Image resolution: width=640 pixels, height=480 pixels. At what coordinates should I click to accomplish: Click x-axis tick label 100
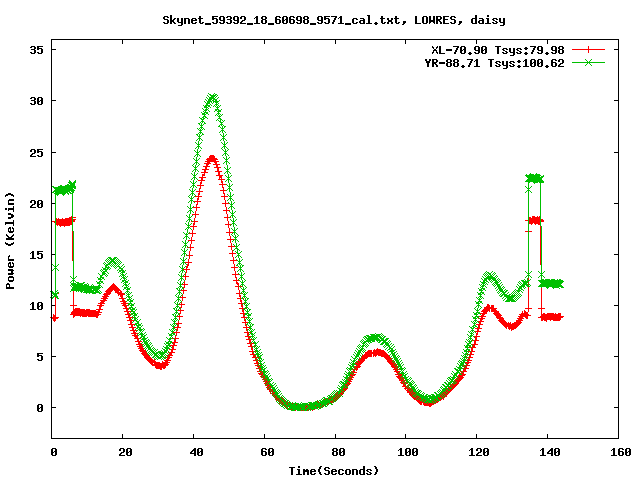[x=408, y=452]
